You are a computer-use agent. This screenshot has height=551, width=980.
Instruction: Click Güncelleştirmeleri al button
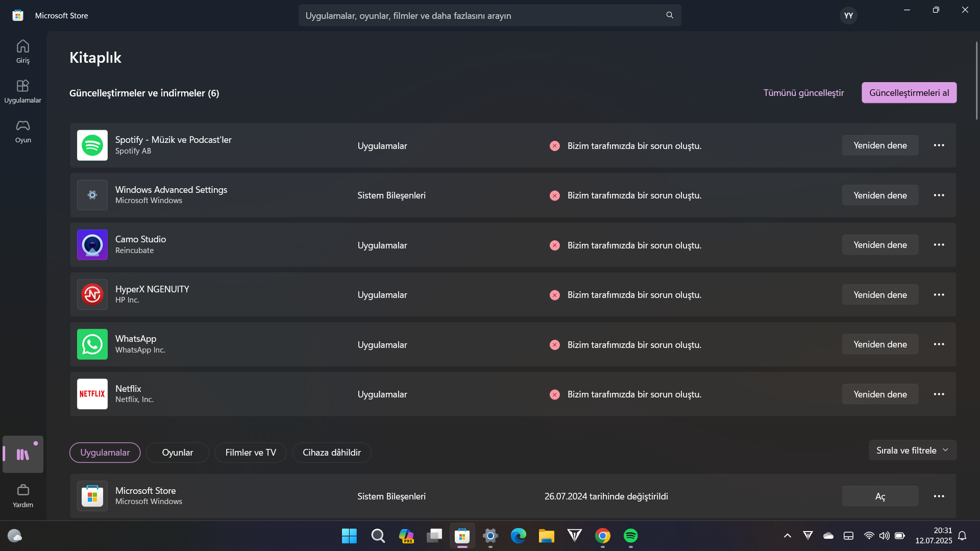(x=909, y=92)
